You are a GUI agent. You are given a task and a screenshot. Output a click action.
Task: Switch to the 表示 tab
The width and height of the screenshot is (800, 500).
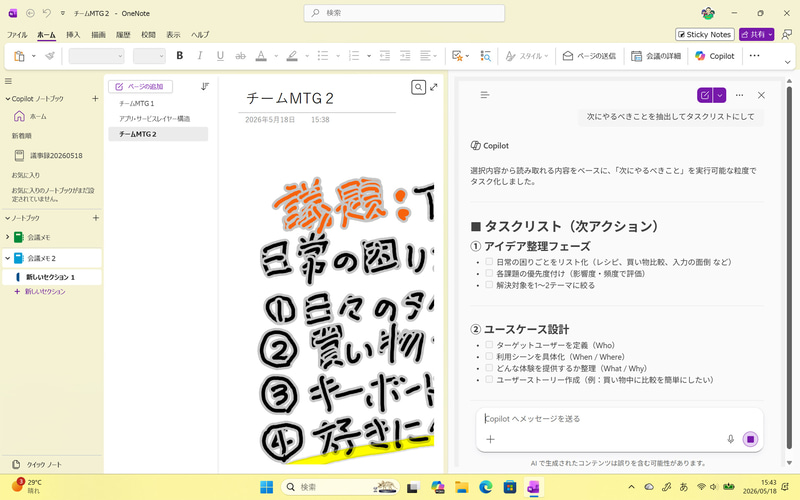(x=173, y=35)
